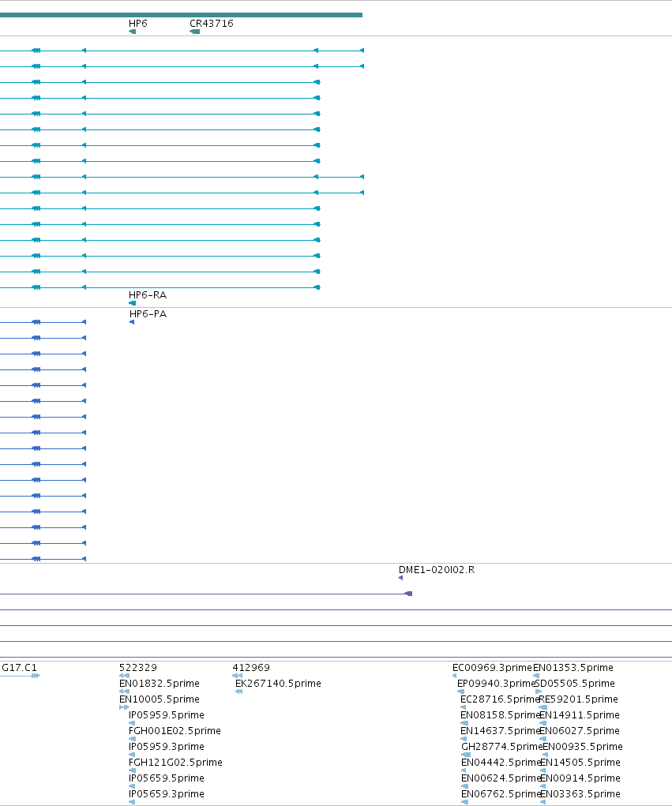The image size is (672, 806).
Task: Select the HP6-PA protein glyph
Action: click(x=132, y=322)
